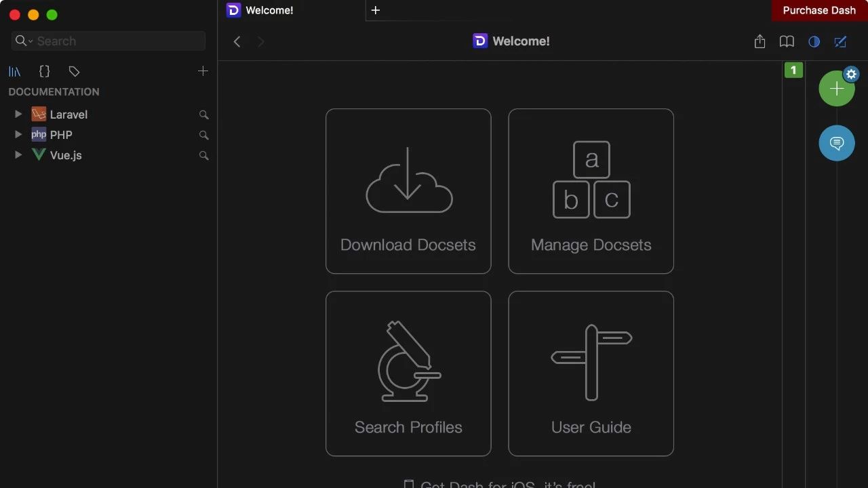Open the annotations edit icon
Screen dimensions: 868x488
coord(840,42)
